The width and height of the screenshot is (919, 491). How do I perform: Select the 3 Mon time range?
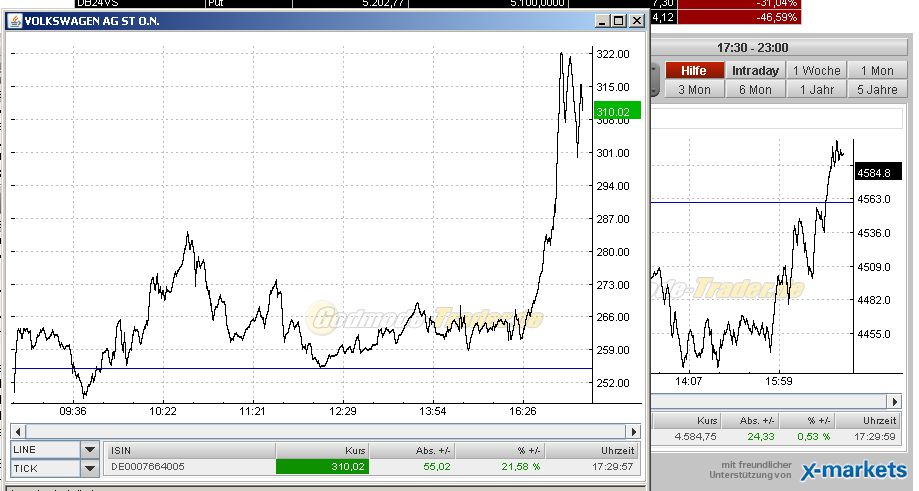click(694, 90)
